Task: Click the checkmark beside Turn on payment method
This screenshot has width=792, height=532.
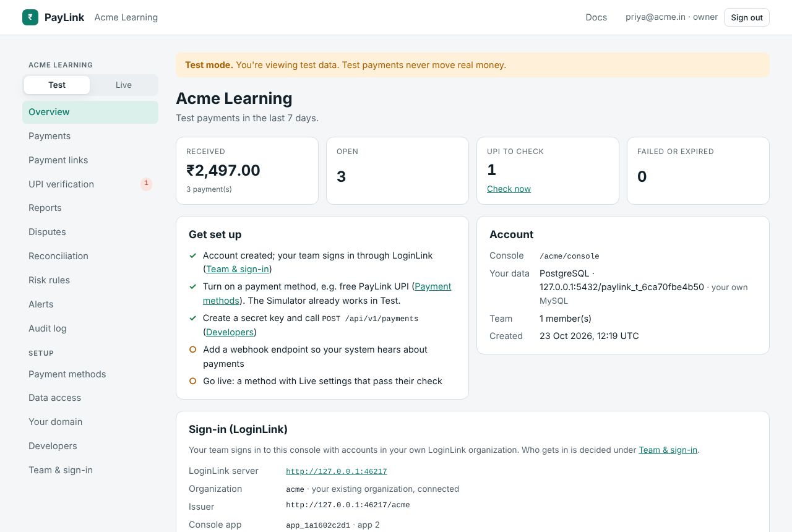Action: coord(193,286)
